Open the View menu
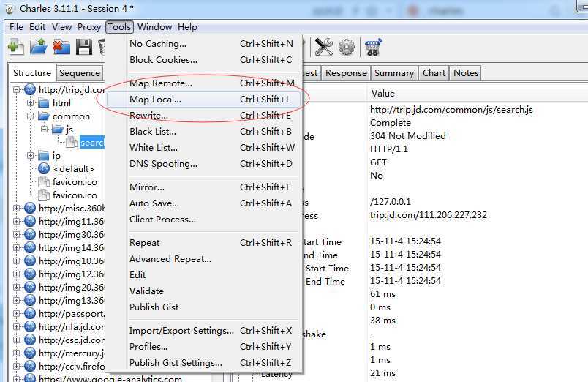The width and height of the screenshot is (588, 382). click(61, 27)
